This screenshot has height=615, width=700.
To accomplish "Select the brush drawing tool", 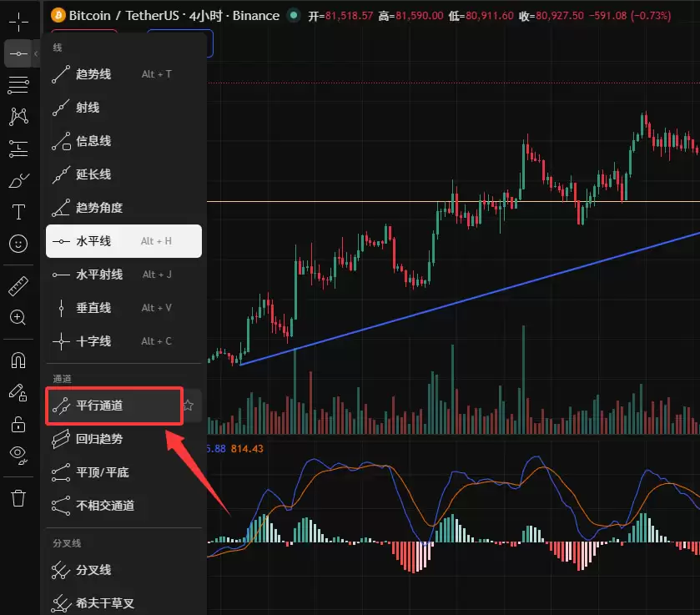I will (18, 180).
